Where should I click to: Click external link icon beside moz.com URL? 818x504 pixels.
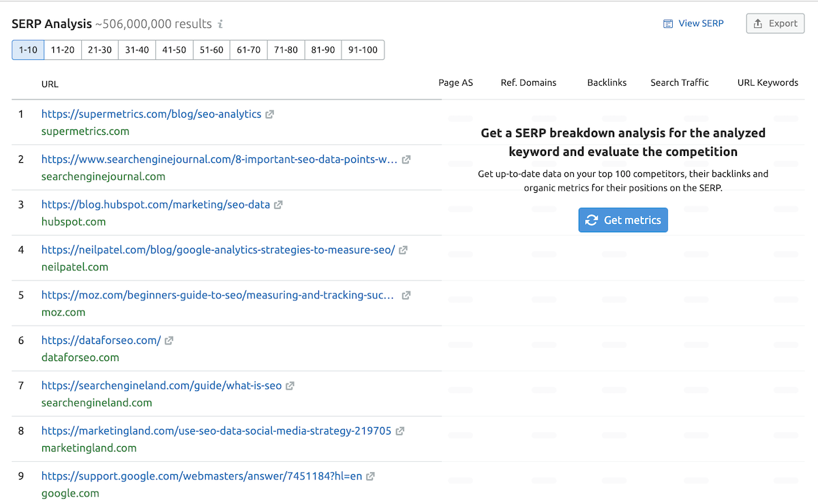point(406,296)
